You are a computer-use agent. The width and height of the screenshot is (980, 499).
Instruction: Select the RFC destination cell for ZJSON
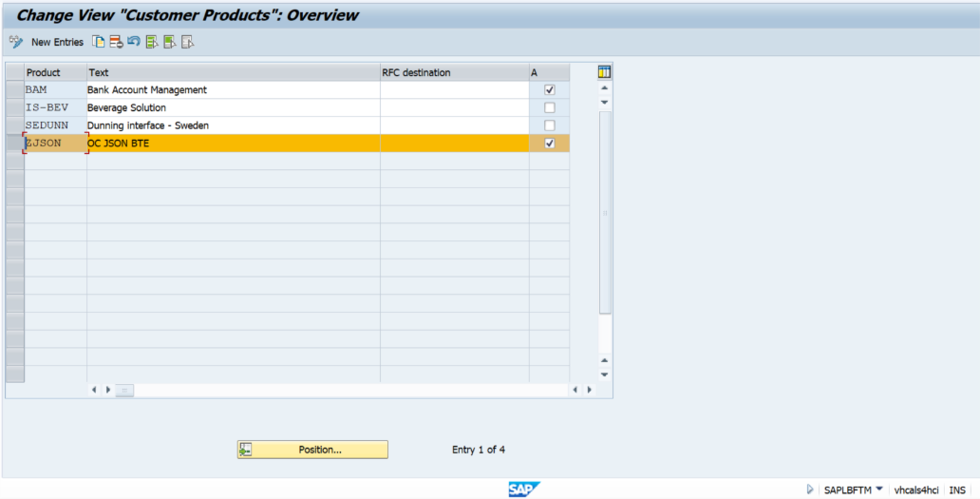pyautogui.click(x=454, y=144)
